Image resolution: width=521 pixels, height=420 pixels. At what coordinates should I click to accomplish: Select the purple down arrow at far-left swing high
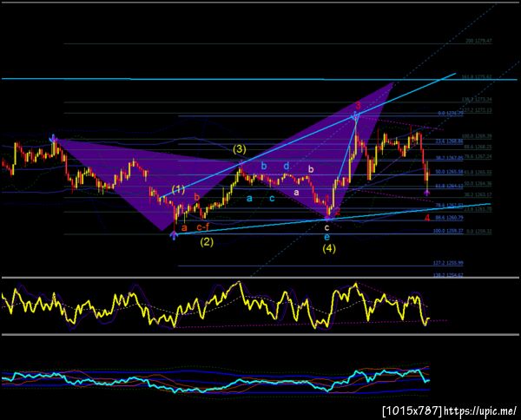53,138
